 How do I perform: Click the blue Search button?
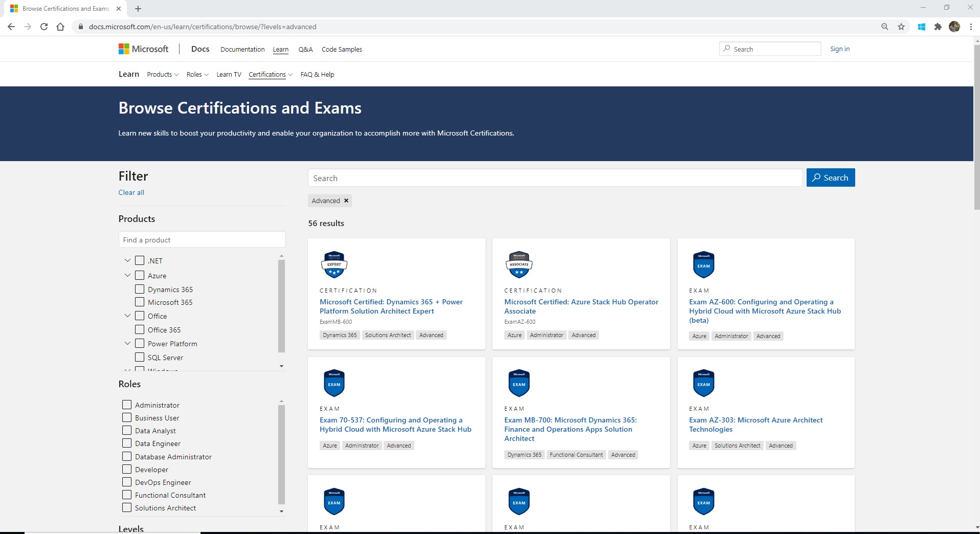click(x=831, y=177)
